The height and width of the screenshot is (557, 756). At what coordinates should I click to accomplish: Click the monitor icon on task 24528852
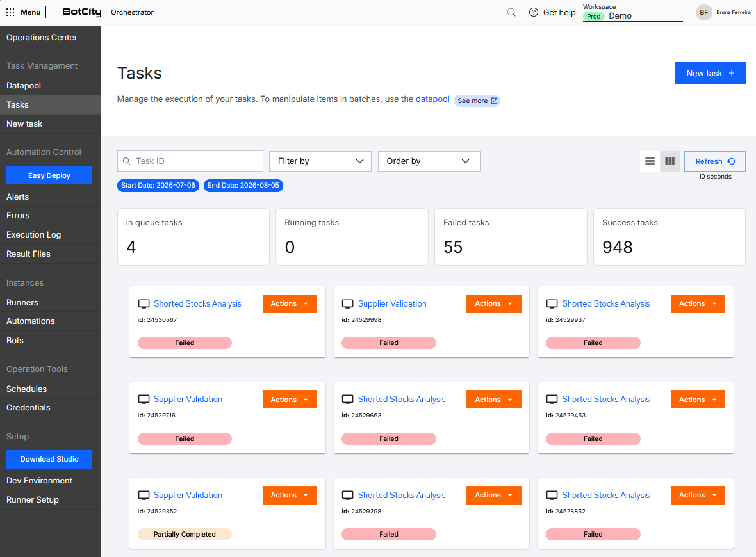[x=552, y=496]
